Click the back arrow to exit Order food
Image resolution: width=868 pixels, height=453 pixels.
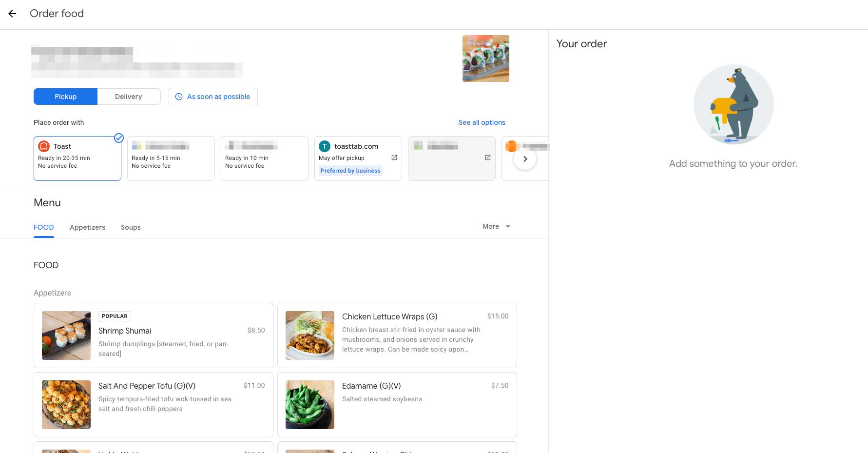point(12,14)
